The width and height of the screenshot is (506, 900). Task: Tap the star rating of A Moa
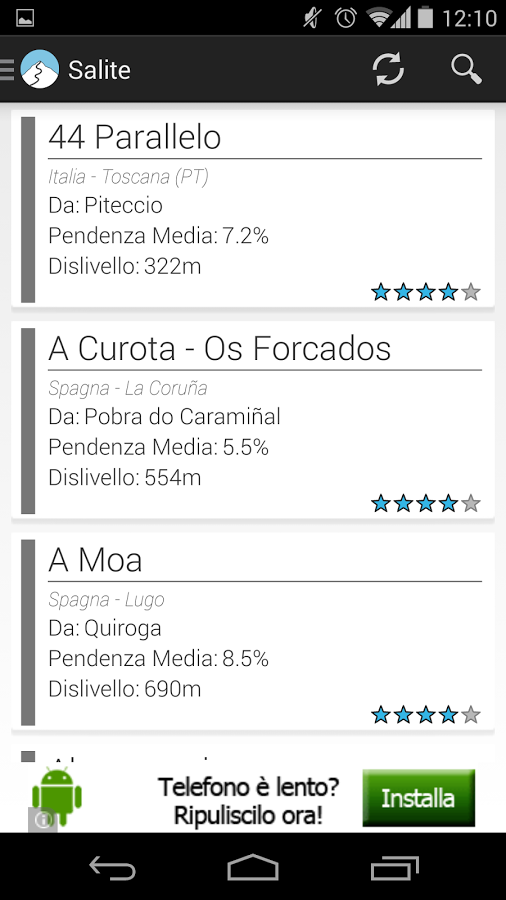point(426,715)
